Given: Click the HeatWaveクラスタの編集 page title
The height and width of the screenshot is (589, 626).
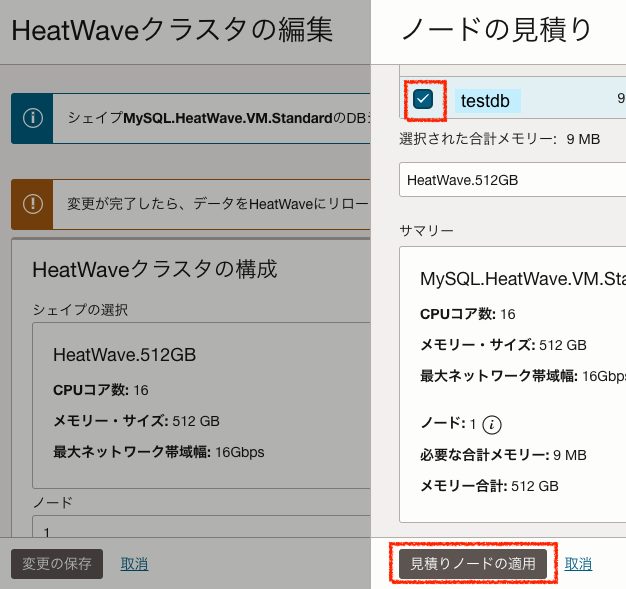Looking at the screenshot, I should [172, 30].
